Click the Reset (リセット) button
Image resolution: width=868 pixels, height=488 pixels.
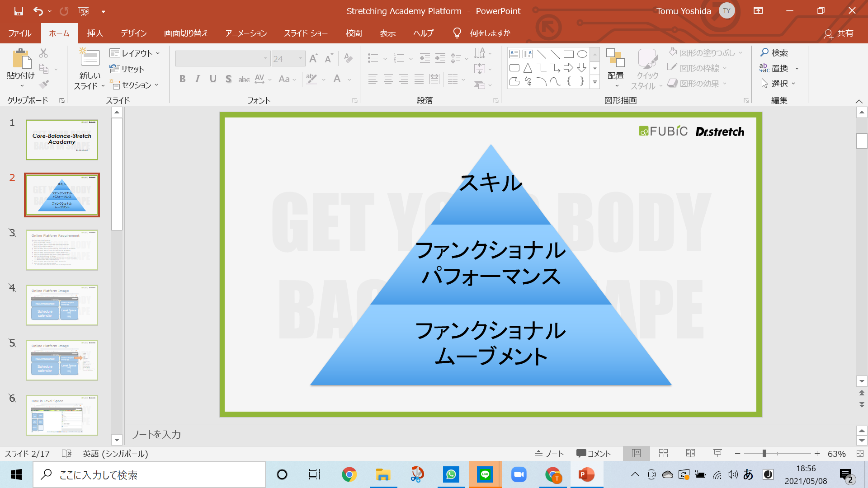coord(127,69)
